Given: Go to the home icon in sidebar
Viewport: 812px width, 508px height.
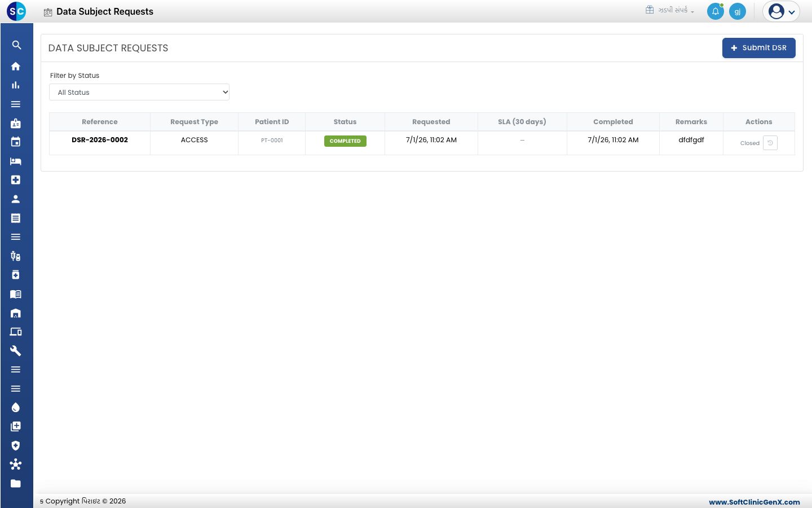Looking at the screenshot, I should pyautogui.click(x=16, y=66).
